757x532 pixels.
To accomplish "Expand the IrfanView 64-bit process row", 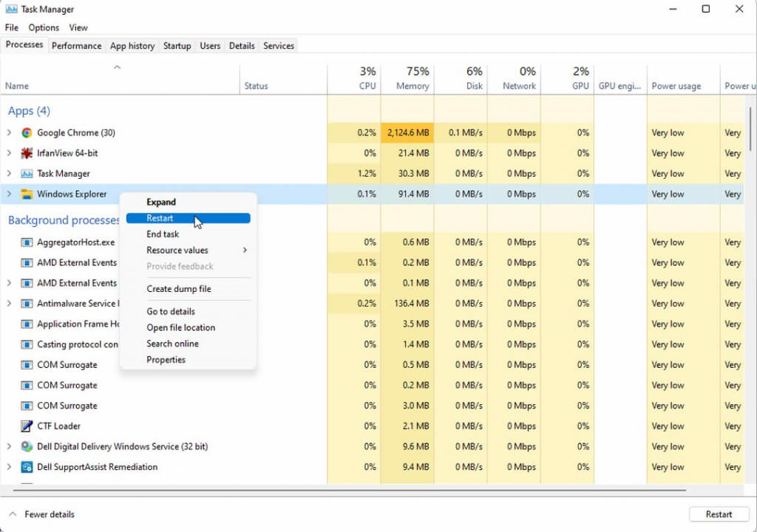I will point(9,154).
